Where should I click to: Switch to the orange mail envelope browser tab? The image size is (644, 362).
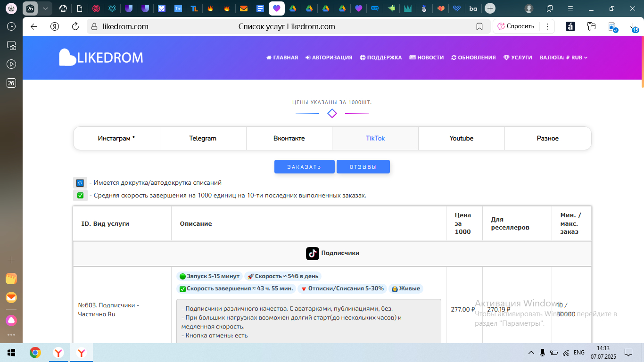tap(243, 8)
